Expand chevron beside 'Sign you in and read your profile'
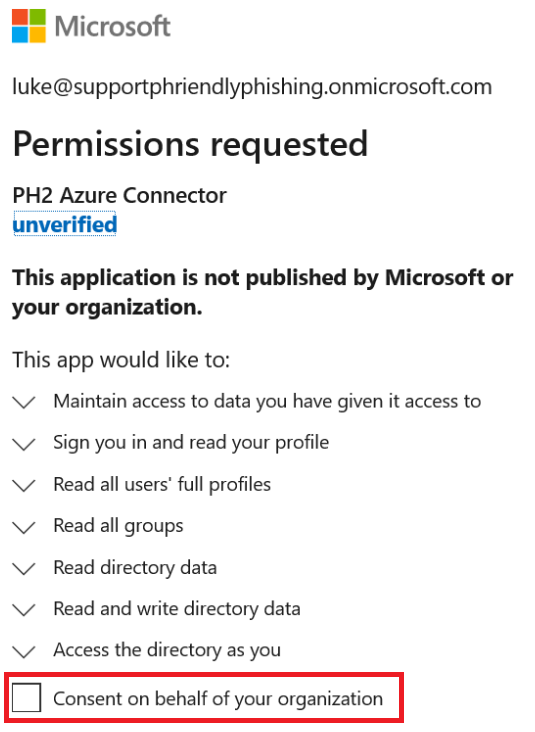This screenshot has width=535, height=732. click(x=24, y=443)
